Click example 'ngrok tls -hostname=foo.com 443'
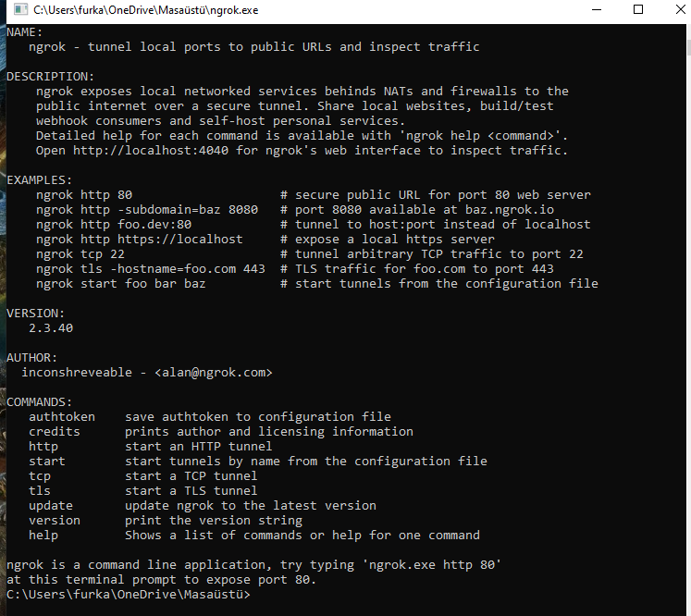The height and width of the screenshot is (616, 691). pos(151,269)
